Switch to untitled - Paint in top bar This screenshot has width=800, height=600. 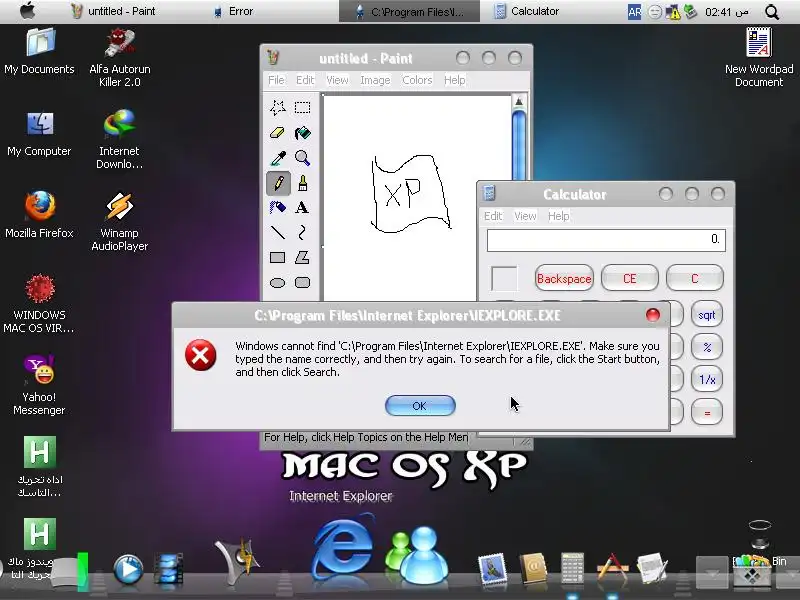(x=113, y=11)
